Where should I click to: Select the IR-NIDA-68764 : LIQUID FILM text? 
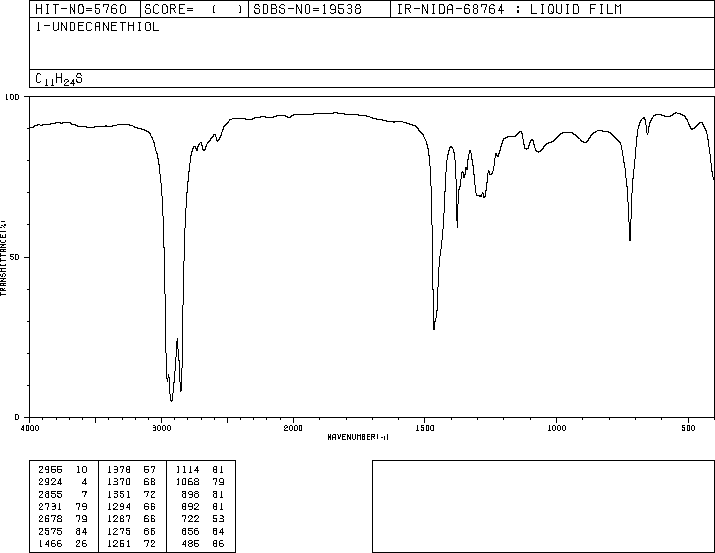tap(509, 9)
